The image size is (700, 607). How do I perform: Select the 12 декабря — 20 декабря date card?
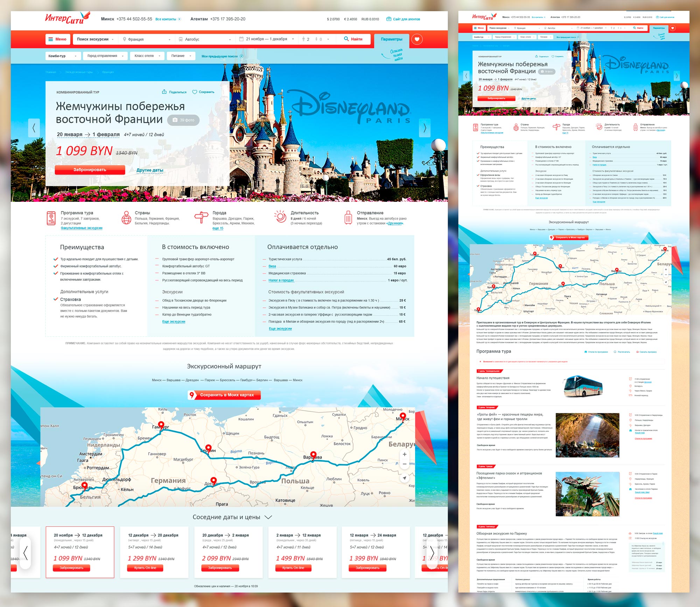point(154,552)
